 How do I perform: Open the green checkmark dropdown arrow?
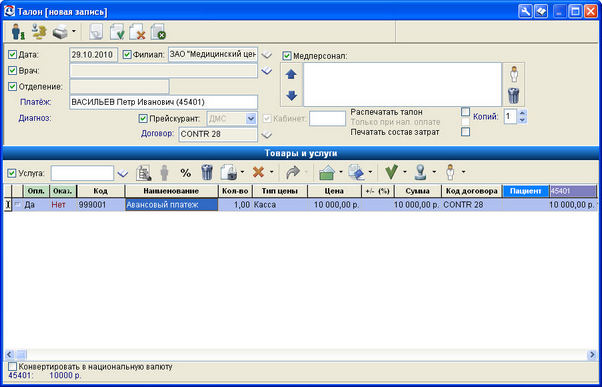404,172
